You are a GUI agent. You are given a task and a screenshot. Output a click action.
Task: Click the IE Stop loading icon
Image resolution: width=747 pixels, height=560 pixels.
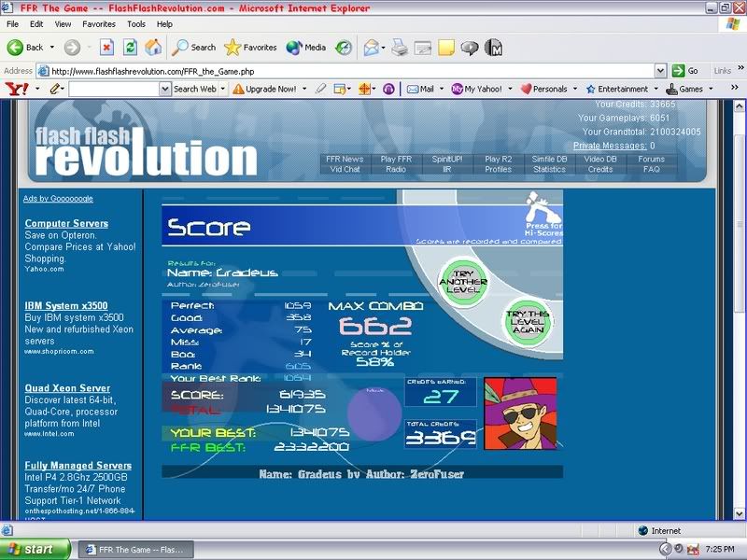tap(106, 47)
